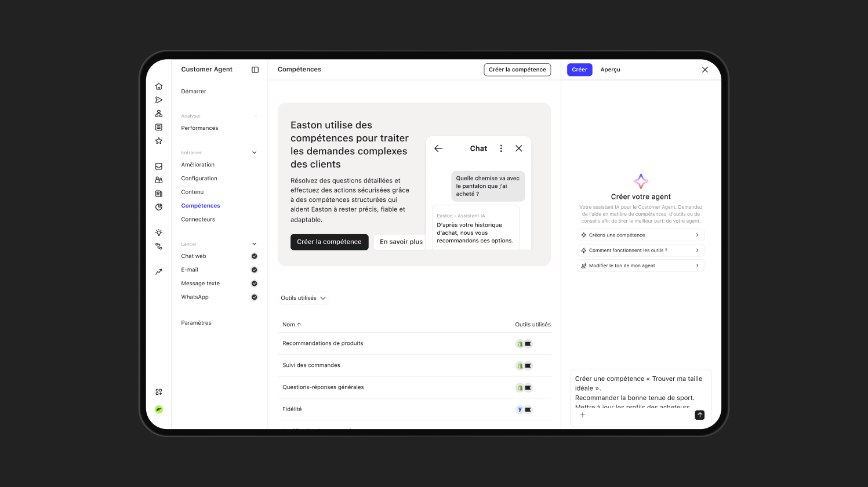
Task: Click the connected-nodes workflow icon in the rail
Action: 159,246
